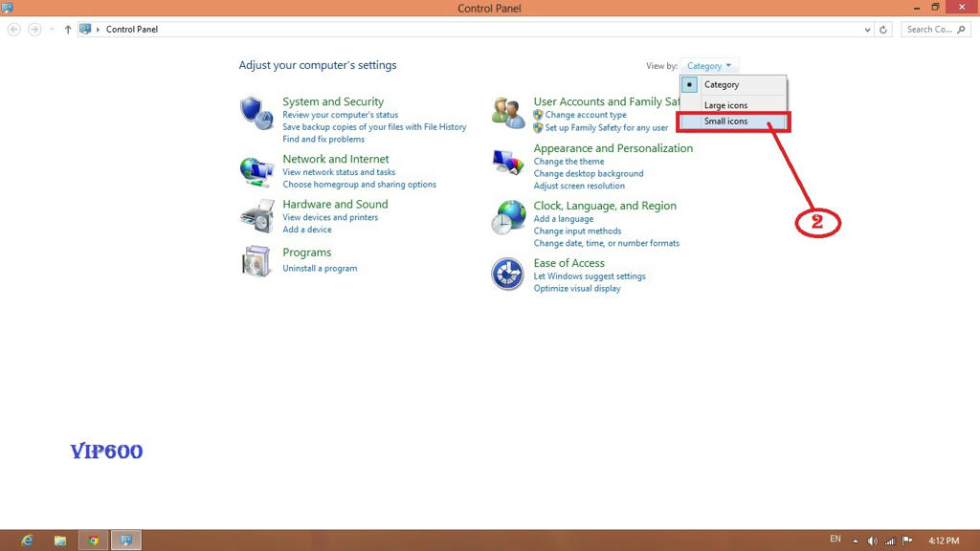The width and height of the screenshot is (980, 551).
Task: Open System and Security category
Action: point(333,101)
